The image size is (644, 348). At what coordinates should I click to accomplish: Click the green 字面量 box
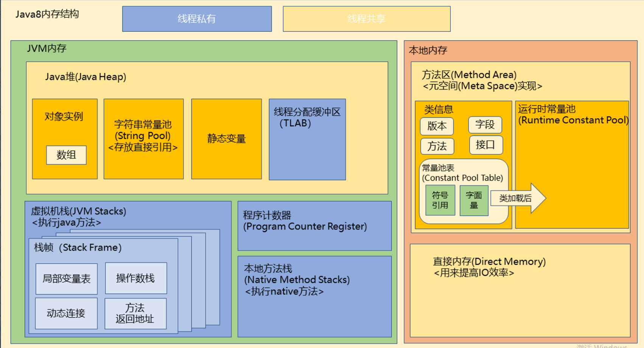[x=474, y=200]
